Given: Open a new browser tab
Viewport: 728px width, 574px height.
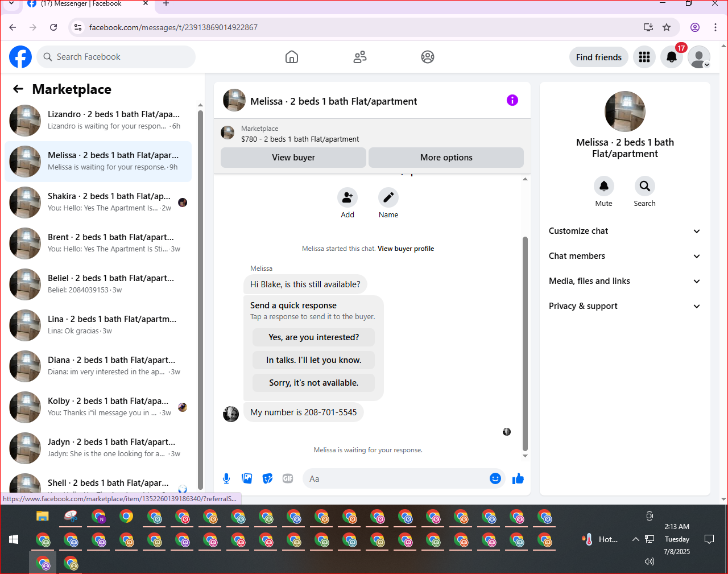Looking at the screenshot, I should click(166, 3).
